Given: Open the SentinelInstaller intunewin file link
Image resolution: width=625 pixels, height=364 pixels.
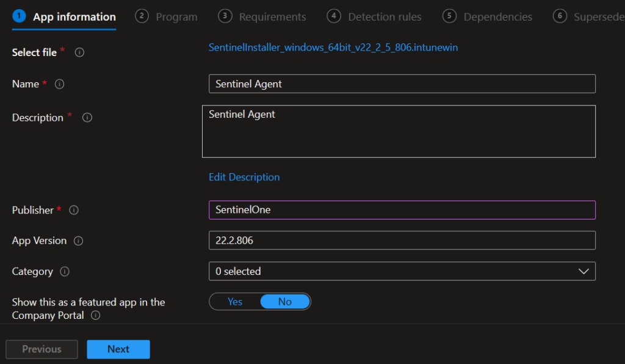Looking at the screenshot, I should [x=333, y=48].
